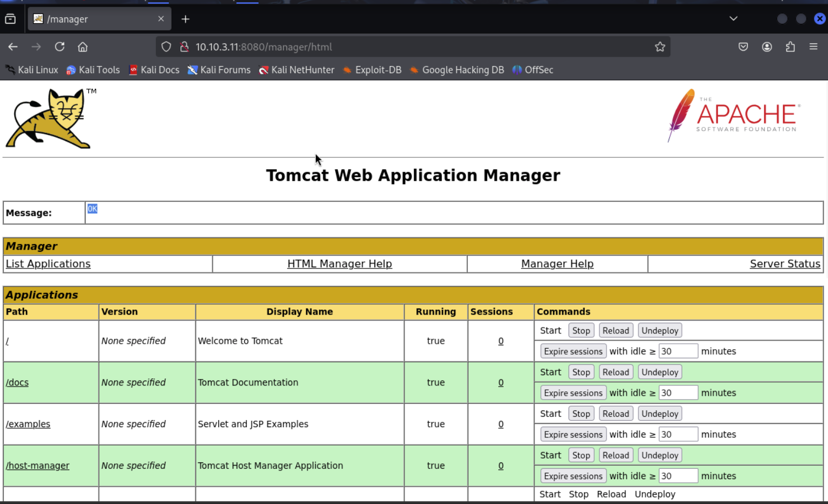Screen dimensions: 828x504
Task: Click idle minutes field for /docs
Action: 678,393
